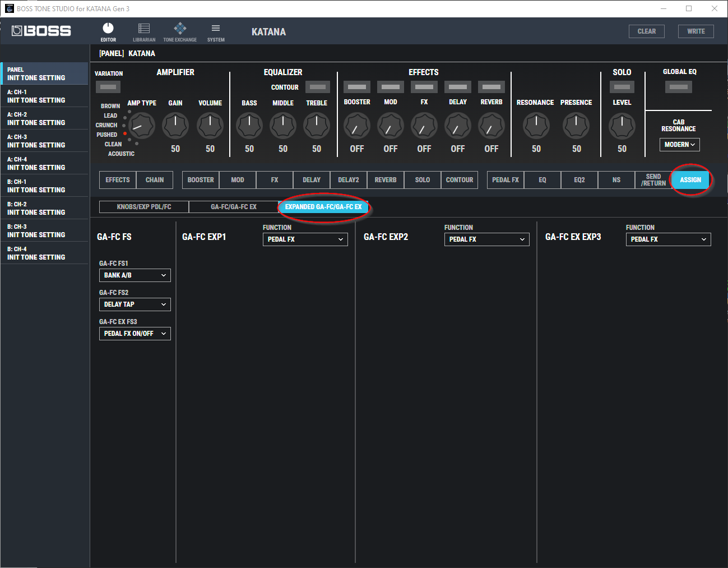Open GA-FC FS1 BANK A/B dropdown
The height and width of the screenshot is (568, 728).
135,275
